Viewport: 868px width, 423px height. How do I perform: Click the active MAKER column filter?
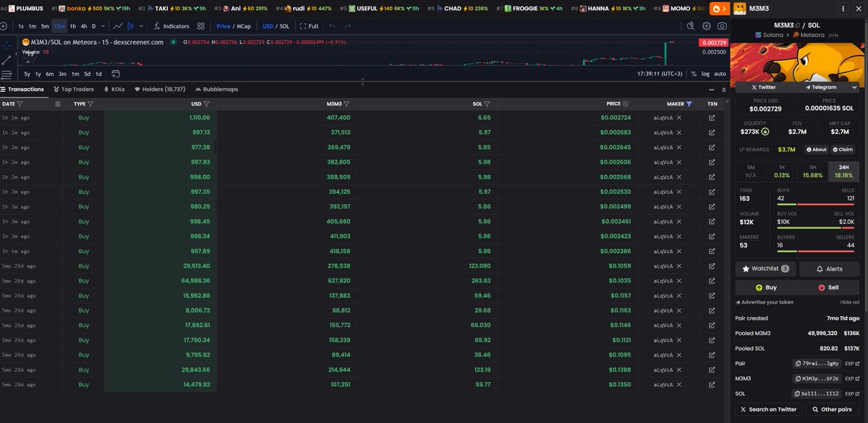pyautogui.click(x=689, y=104)
